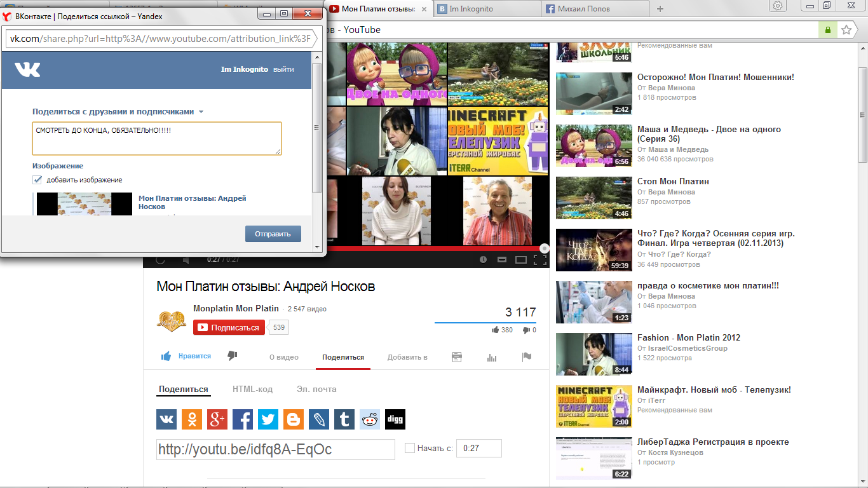The height and width of the screenshot is (488, 868).
Task: Switch player to theater mode
Action: pyautogui.click(x=521, y=260)
